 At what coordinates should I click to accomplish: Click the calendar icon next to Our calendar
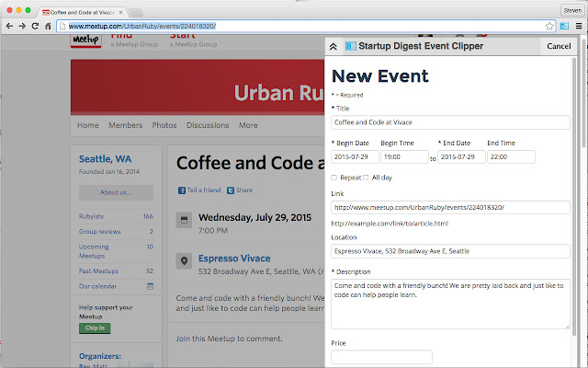point(150,286)
